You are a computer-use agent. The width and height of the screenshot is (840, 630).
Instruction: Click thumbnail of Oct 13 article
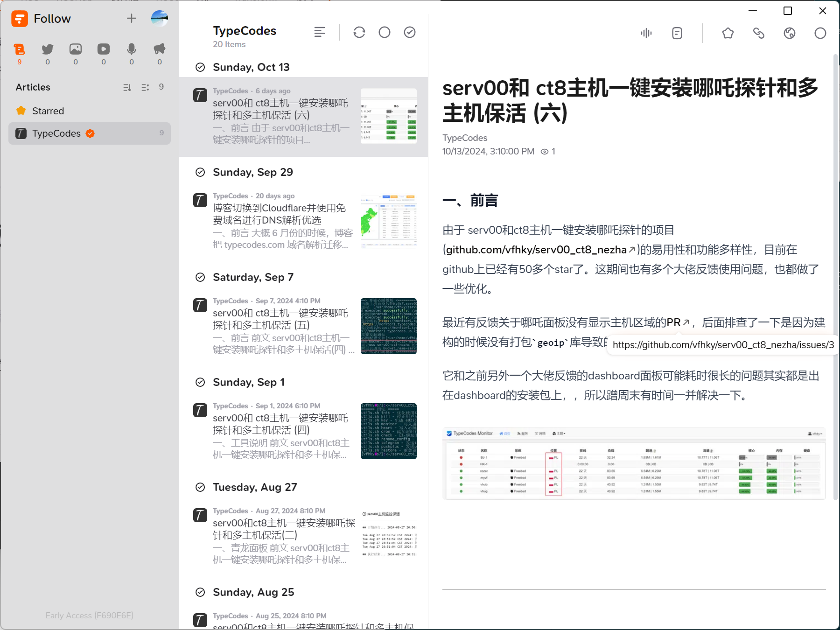(389, 116)
